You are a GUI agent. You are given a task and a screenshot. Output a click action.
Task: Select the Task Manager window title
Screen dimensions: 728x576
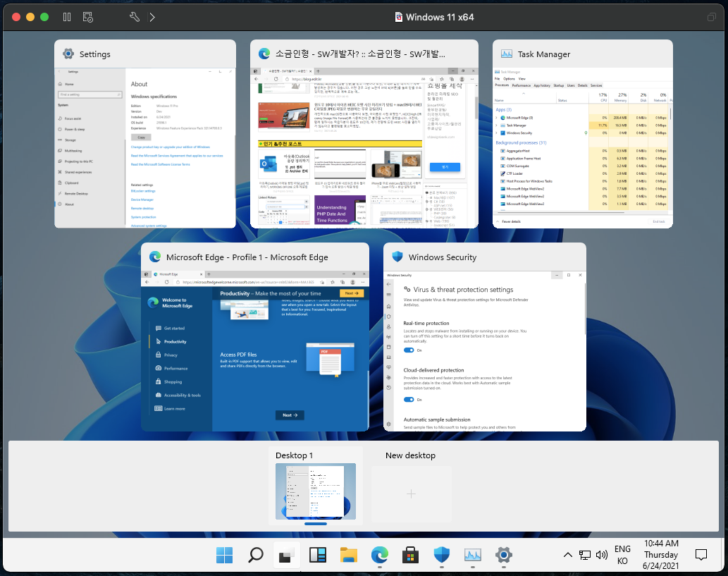(543, 54)
